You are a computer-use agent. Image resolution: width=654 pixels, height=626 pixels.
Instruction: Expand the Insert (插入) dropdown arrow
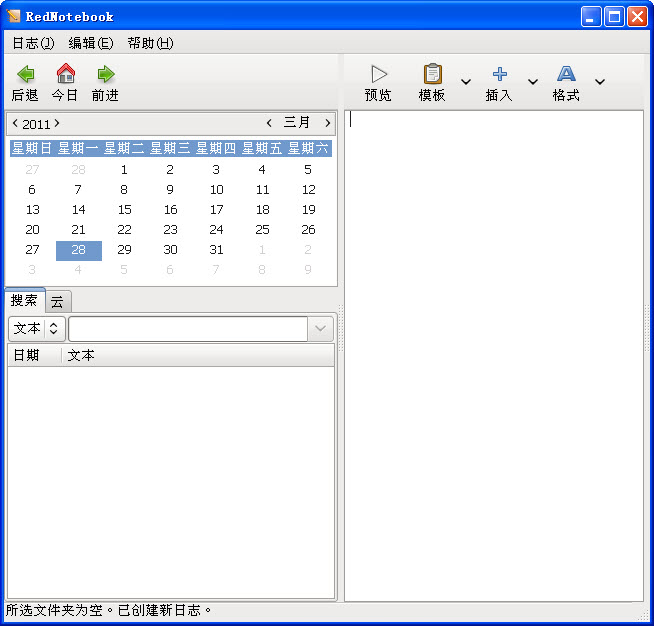(533, 82)
